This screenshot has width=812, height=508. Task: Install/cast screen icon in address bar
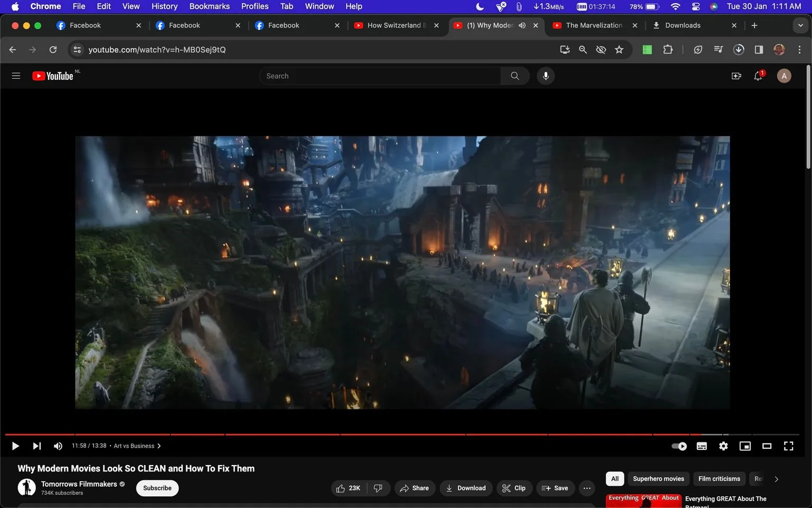point(565,50)
